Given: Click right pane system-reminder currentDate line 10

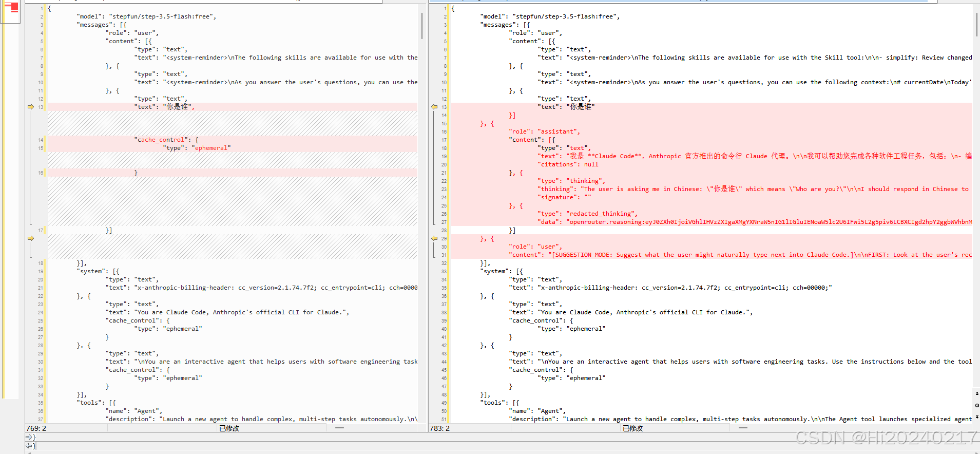Looking at the screenshot, I should (755, 82).
